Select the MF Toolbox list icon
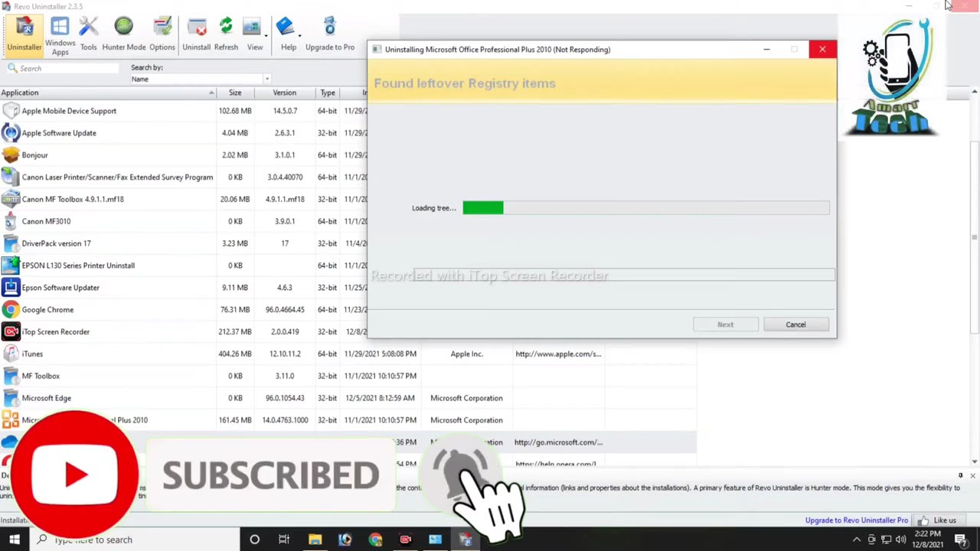980x551 pixels. tap(11, 376)
